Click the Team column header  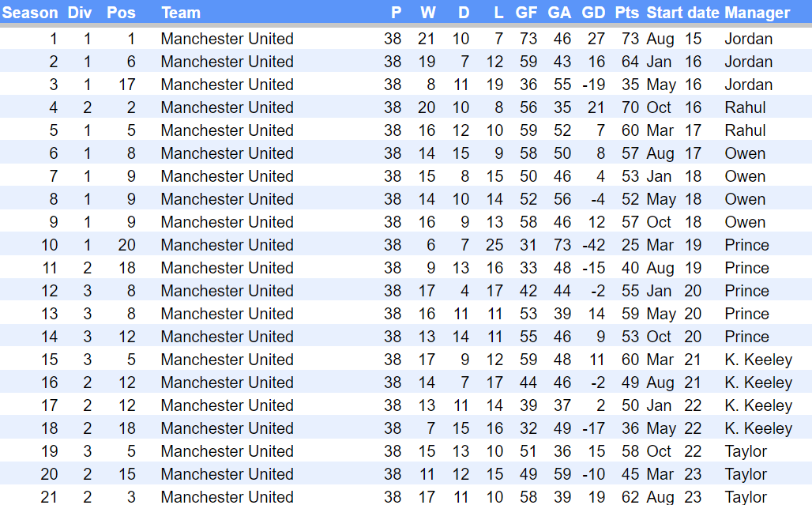coord(181,13)
